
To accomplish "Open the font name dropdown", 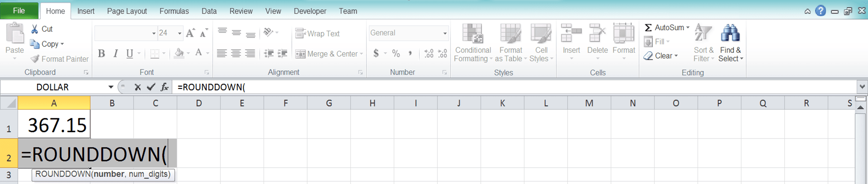I will pos(154,33).
